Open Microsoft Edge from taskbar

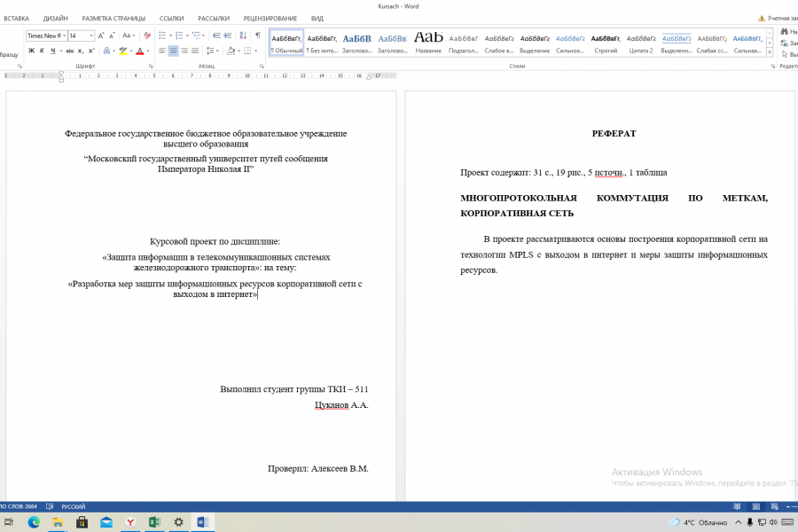click(34, 522)
